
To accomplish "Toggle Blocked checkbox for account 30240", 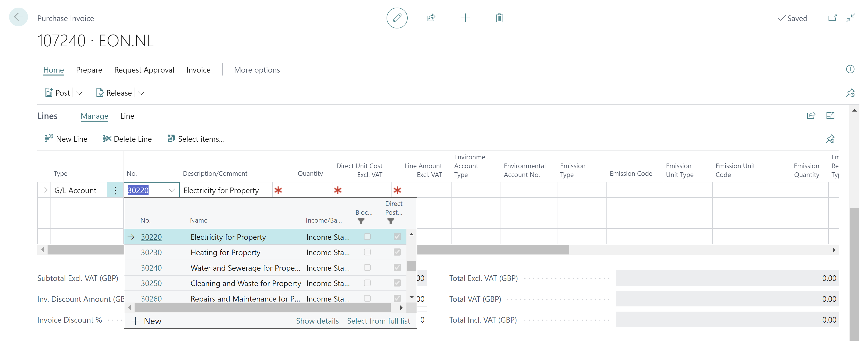I will click(x=367, y=267).
